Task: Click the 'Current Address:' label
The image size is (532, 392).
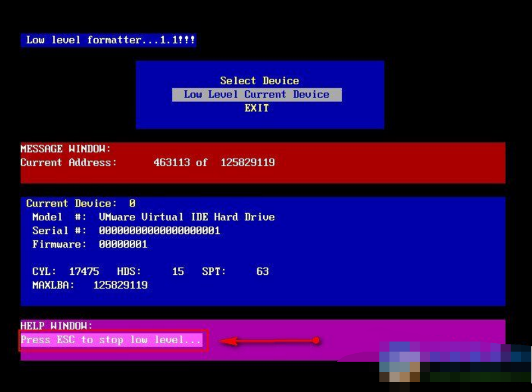Action: [x=68, y=163]
